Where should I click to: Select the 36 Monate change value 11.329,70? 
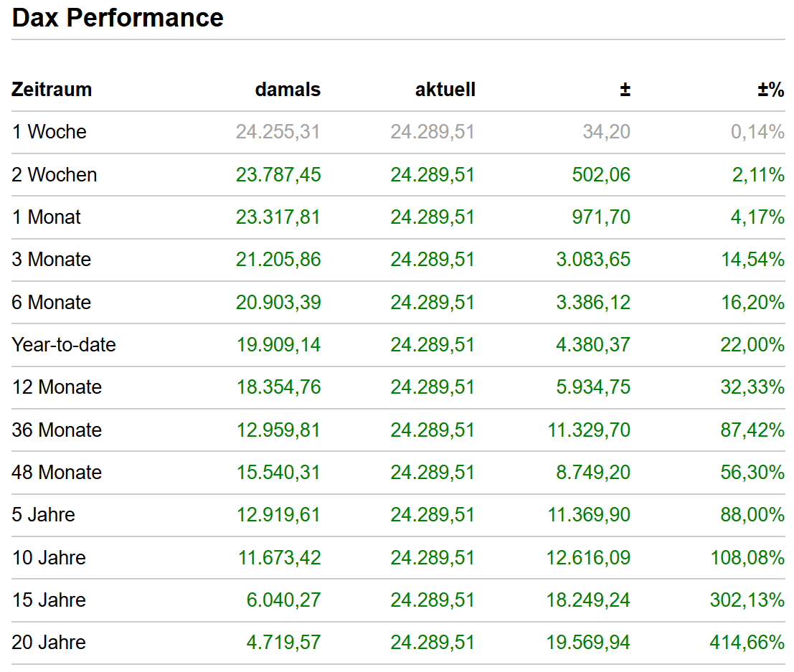pos(589,430)
